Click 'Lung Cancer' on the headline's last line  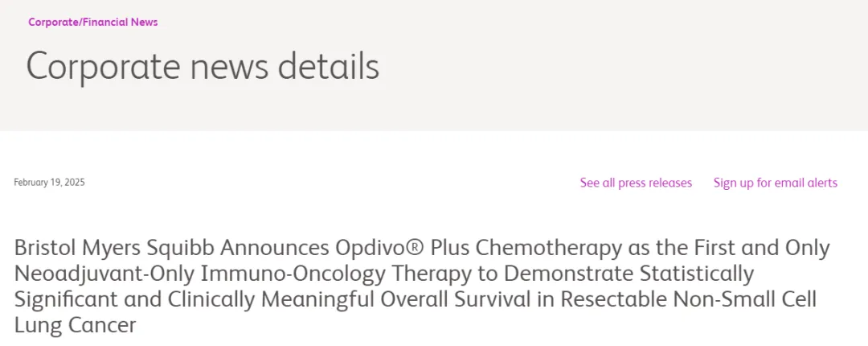[x=75, y=326]
